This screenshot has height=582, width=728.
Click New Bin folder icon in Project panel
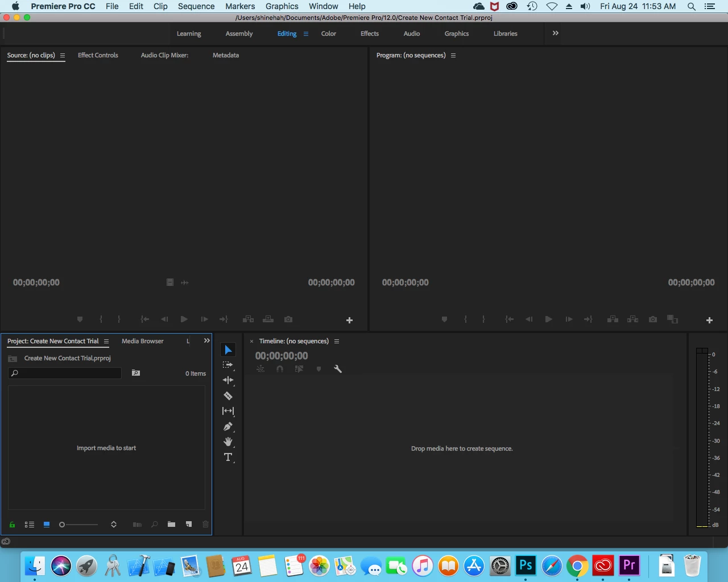(171, 524)
